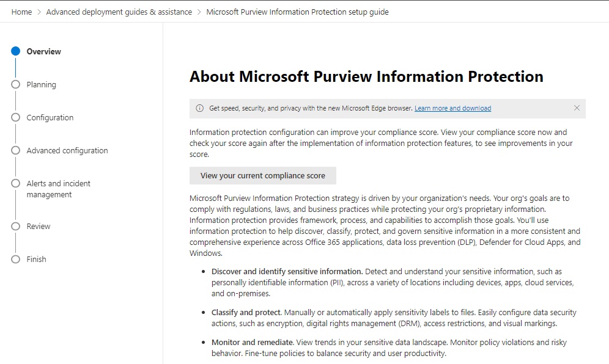Click the Planning step circle marker

point(16,85)
